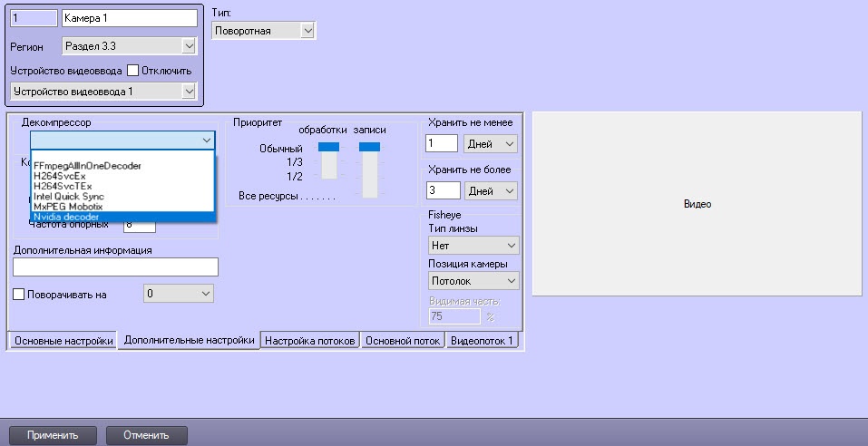
Task: Pick Intel Quick Sync decoder option
Action: [68, 196]
